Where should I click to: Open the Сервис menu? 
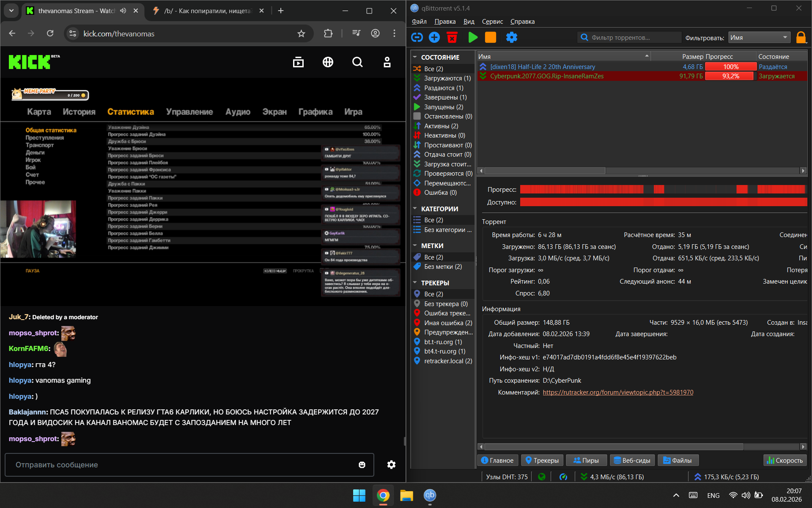[492, 22]
